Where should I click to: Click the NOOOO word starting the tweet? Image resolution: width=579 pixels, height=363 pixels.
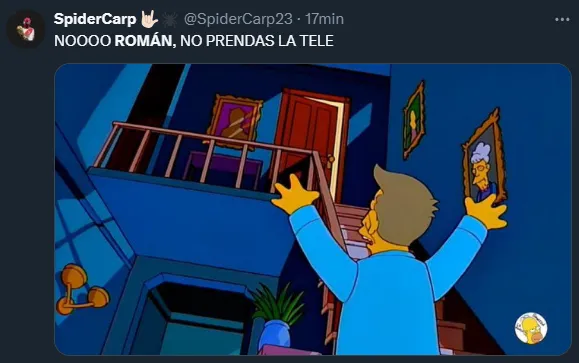[x=82, y=41]
